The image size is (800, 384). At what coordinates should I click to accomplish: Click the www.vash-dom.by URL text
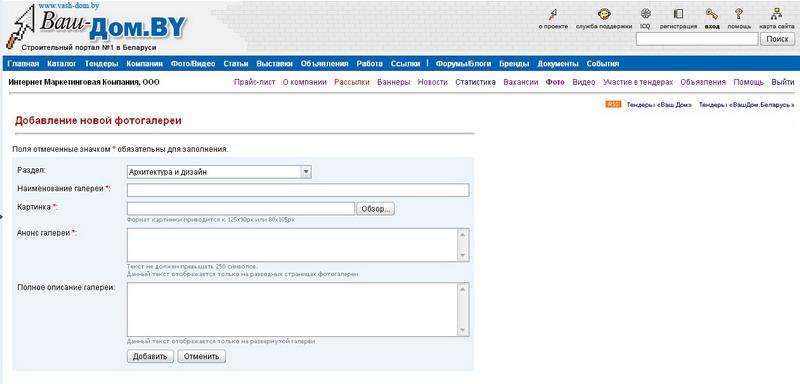tap(69, 6)
